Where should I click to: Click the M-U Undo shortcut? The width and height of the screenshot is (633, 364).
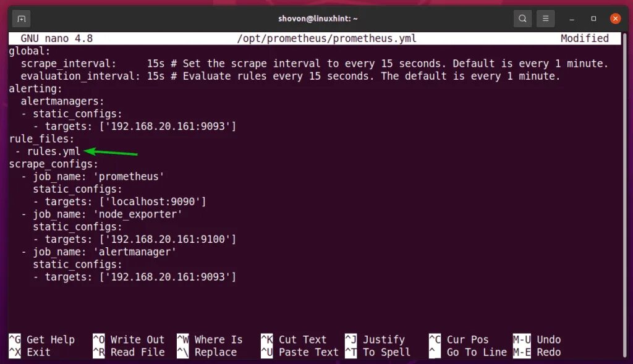click(x=537, y=340)
